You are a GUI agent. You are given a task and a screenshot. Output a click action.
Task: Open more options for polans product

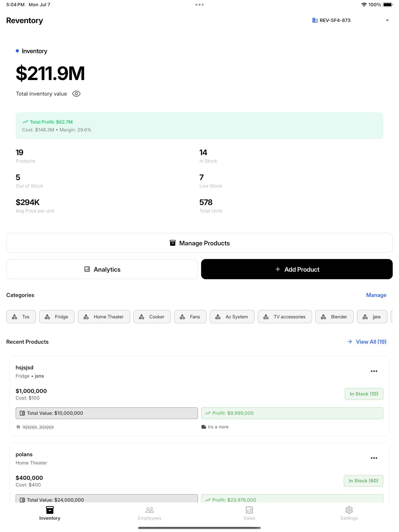tap(374, 458)
